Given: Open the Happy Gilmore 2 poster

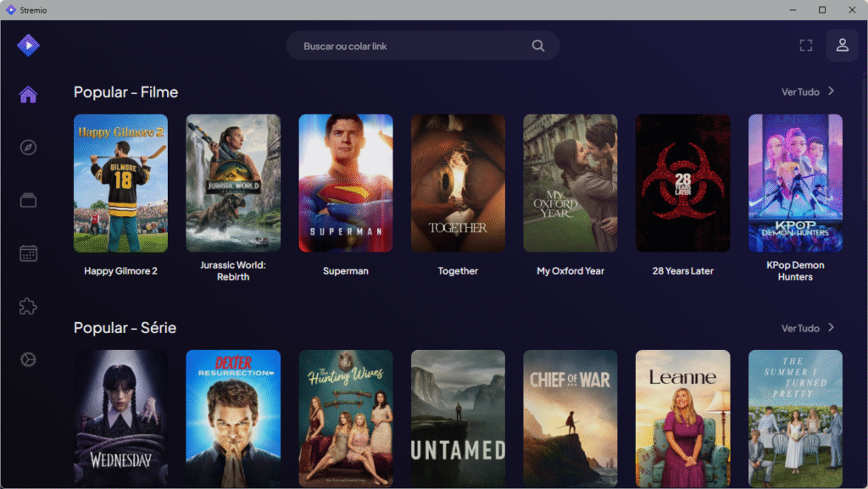Looking at the screenshot, I should 120,183.
